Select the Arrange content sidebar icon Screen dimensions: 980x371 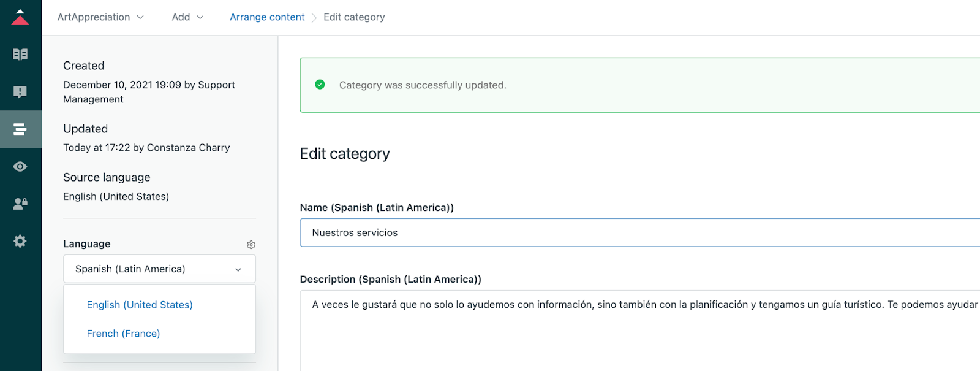(x=20, y=129)
